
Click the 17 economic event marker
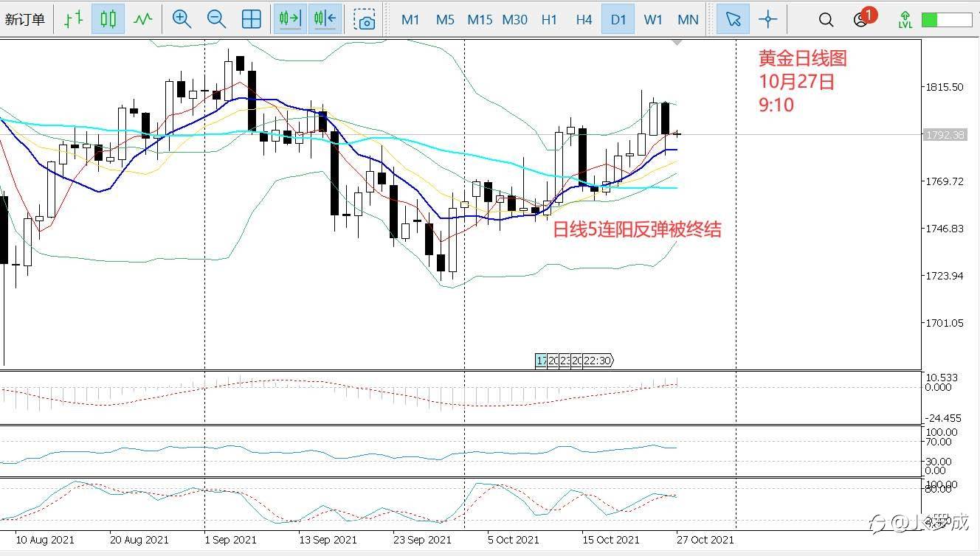pyautogui.click(x=542, y=361)
